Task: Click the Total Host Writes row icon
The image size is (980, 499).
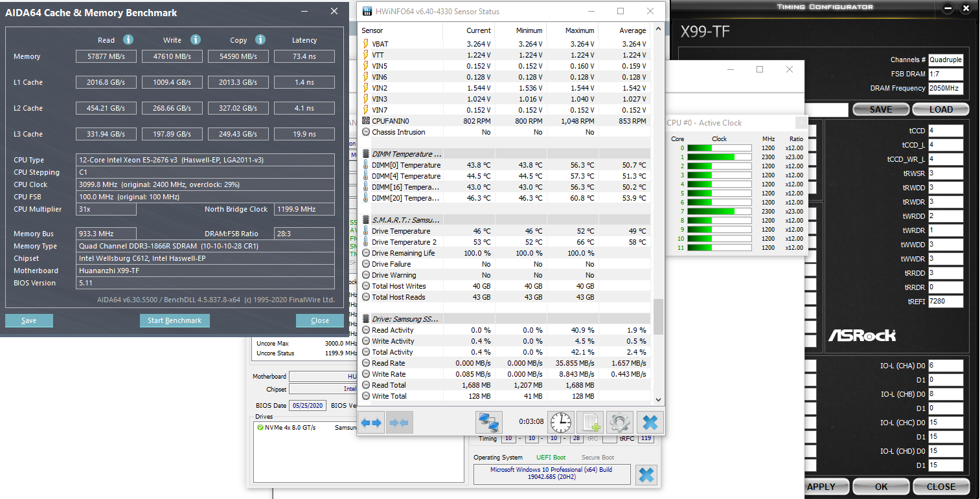Action: [x=366, y=286]
